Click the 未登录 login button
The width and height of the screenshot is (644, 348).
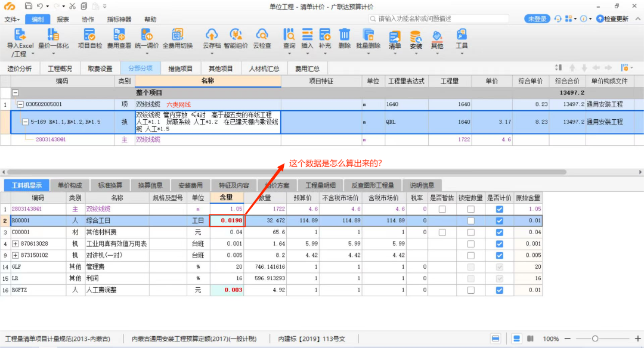tap(537, 19)
